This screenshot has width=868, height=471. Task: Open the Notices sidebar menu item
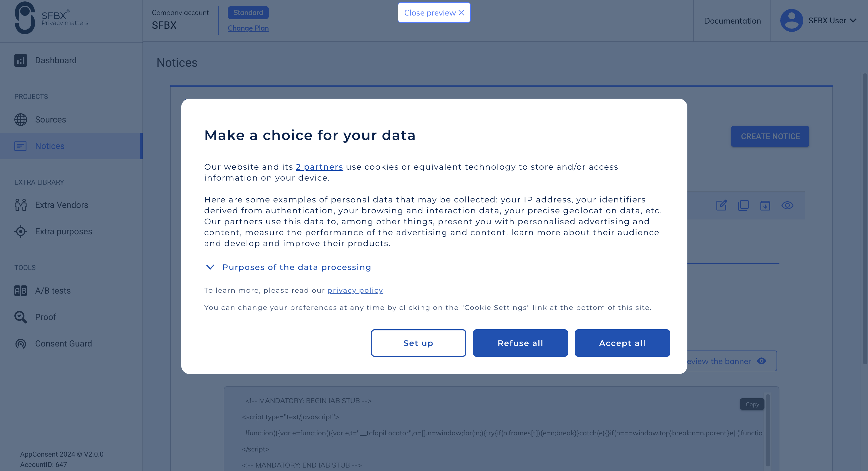(49, 146)
